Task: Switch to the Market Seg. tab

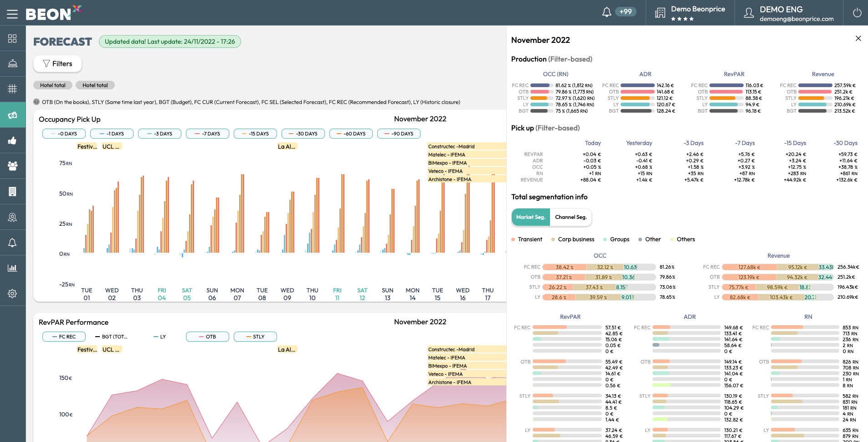Action: coord(531,217)
